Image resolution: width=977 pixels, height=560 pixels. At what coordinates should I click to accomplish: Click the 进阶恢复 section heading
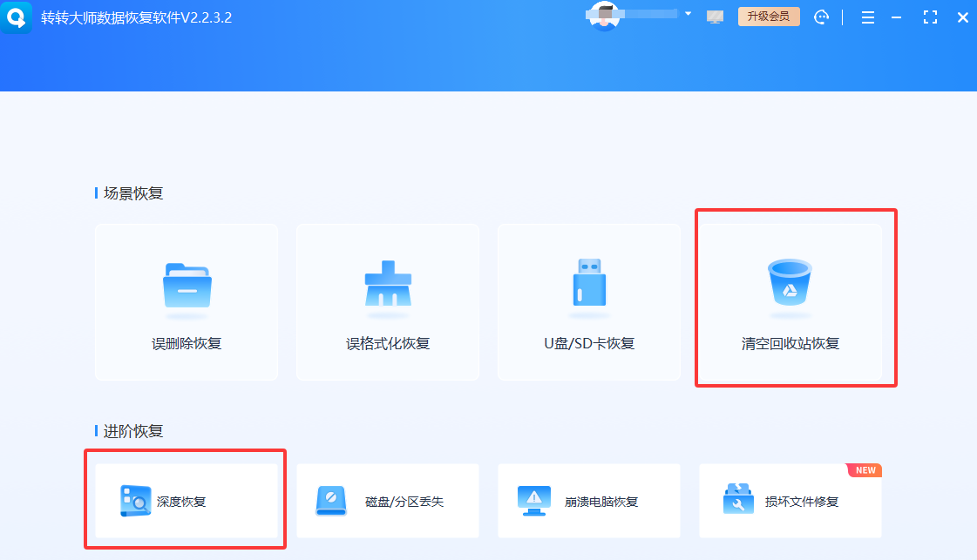132,431
